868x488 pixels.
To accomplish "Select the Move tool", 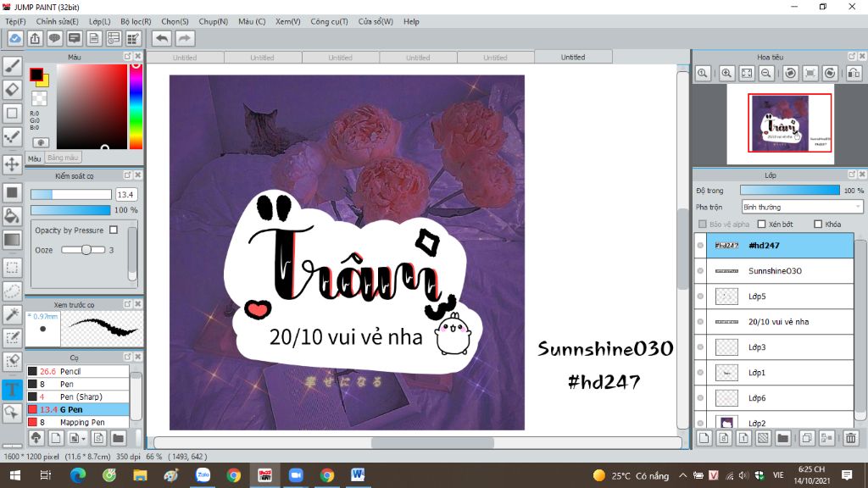I will [x=12, y=164].
